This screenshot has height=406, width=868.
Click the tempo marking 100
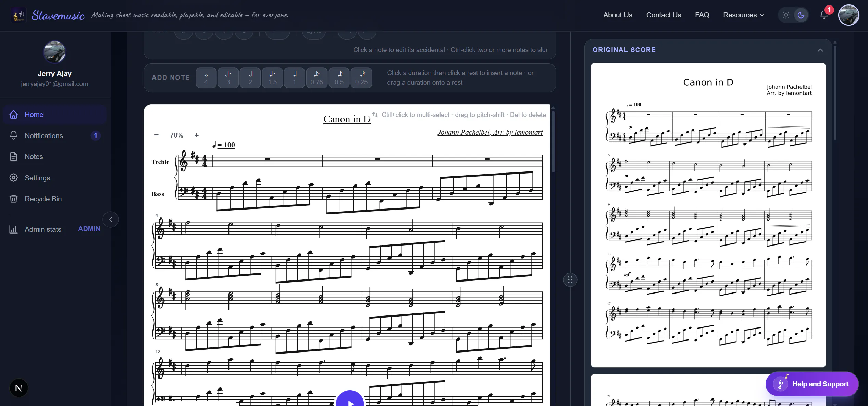point(224,145)
